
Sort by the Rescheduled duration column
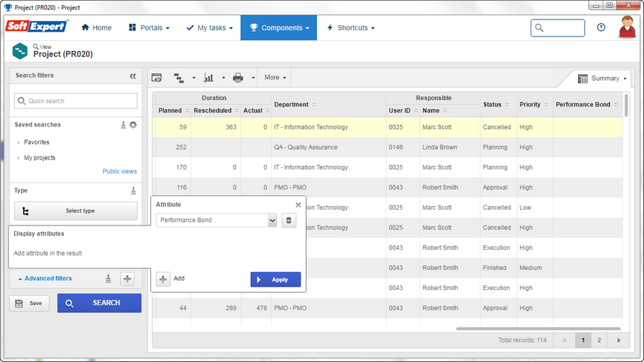click(x=216, y=111)
